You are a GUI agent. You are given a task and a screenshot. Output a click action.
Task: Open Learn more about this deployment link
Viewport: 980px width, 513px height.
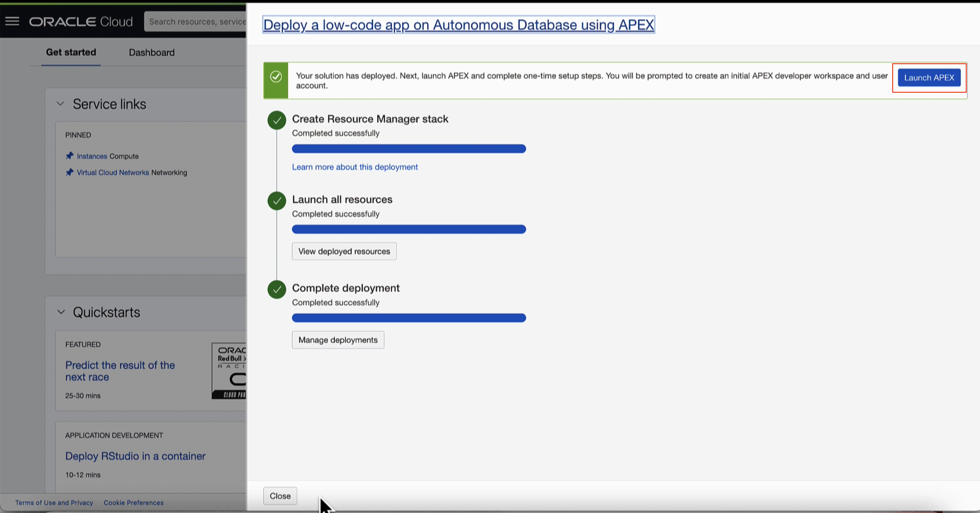pyautogui.click(x=355, y=167)
